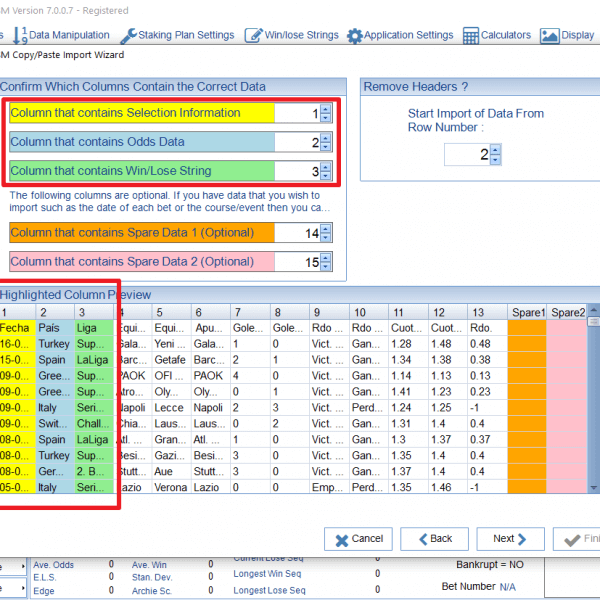Open the Staking Plan Settings menu

tap(178, 35)
